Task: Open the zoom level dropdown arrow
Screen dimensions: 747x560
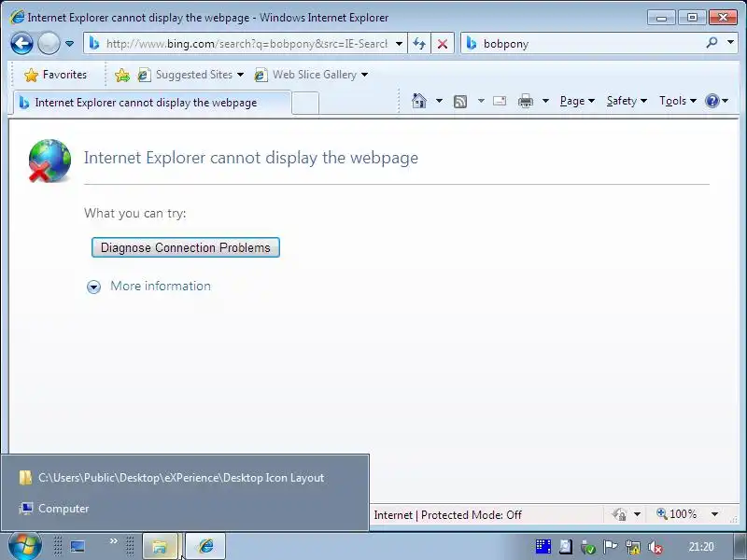Action: point(714,514)
